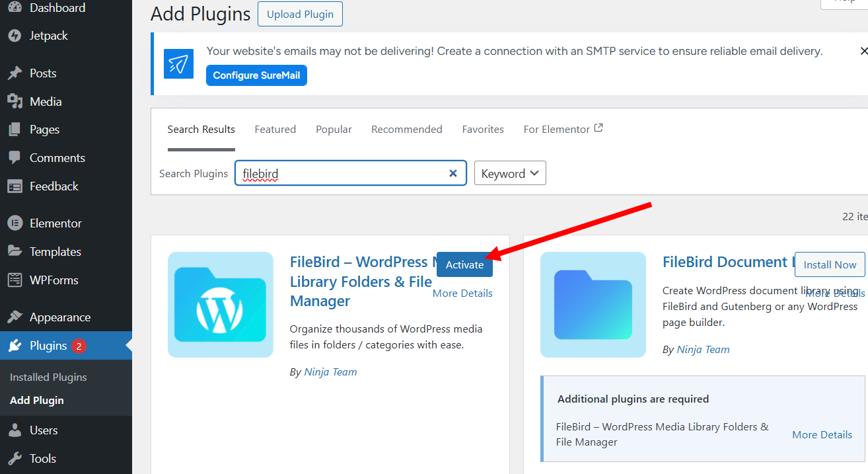Click the SureMail paper plane icon

(x=178, y=63)
